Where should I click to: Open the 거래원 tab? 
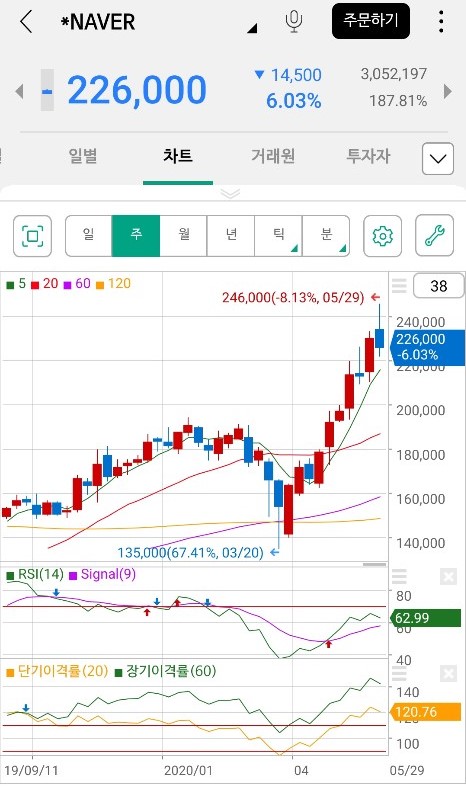273,156
